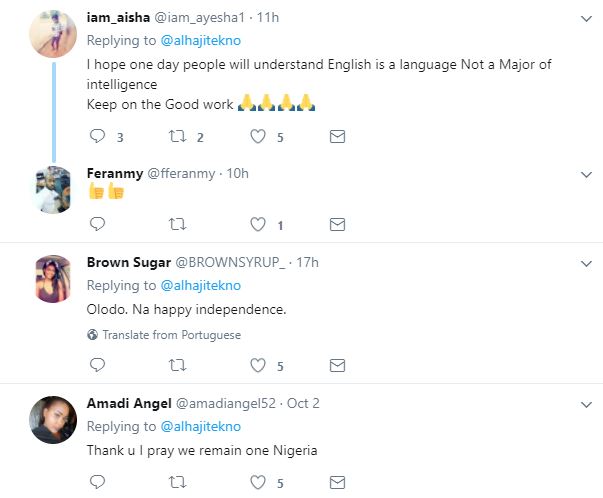Like iam_aisha's tweet about English
The image size is (603, 498).
257,137
